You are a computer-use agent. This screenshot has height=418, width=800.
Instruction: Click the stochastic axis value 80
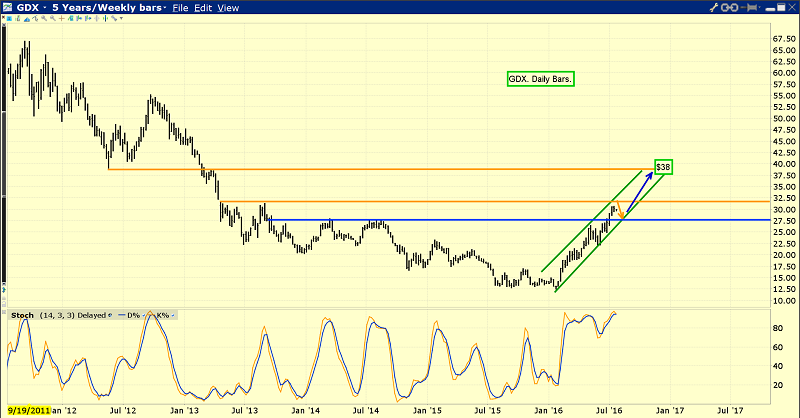coord(778,328)
